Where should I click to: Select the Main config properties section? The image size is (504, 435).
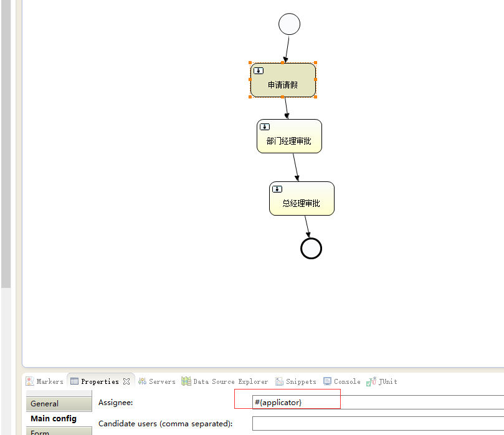point(59,419)
